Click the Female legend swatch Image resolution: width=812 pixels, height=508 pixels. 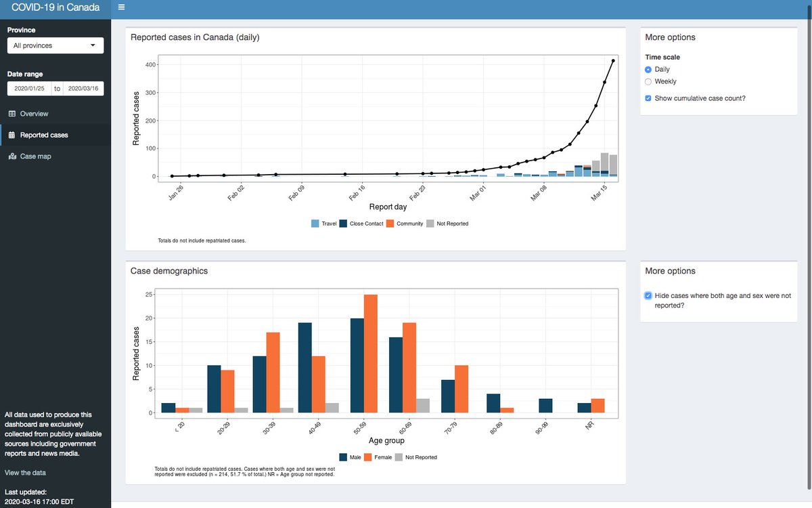tap(369, 457)
